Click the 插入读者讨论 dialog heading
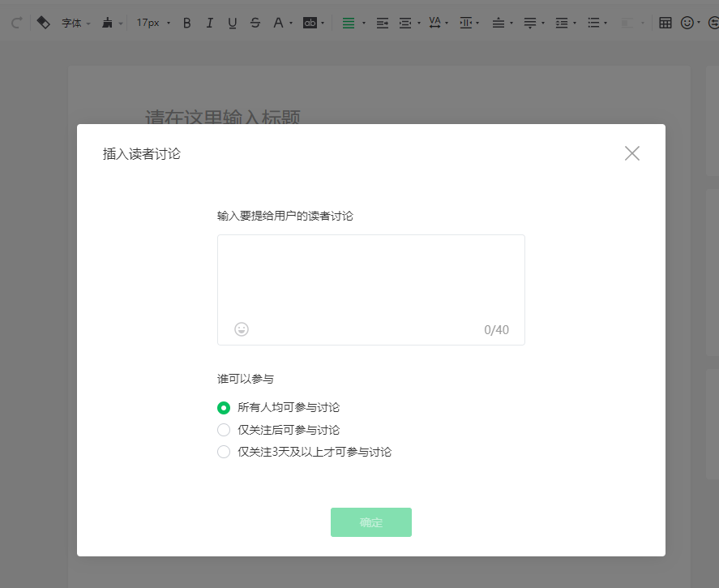Viewport: 719px width, 588px height. tap(142, 154)
